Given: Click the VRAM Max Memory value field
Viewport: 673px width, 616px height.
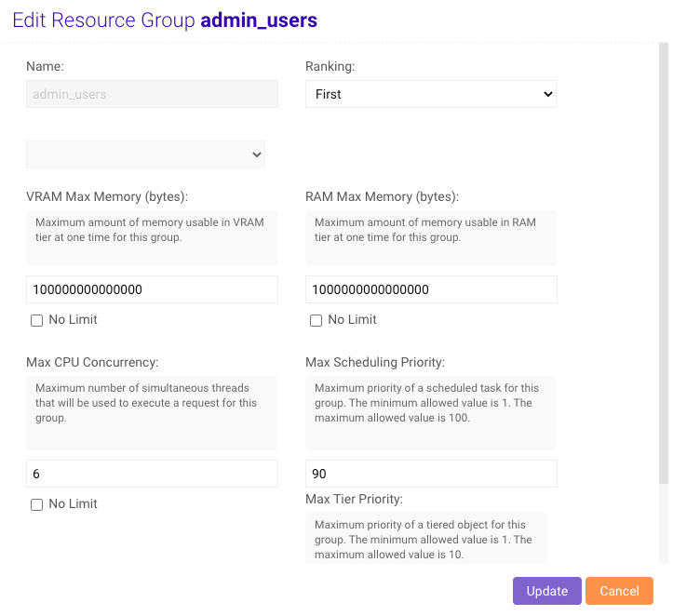Looking at the screenshot, I should (152, 289).
